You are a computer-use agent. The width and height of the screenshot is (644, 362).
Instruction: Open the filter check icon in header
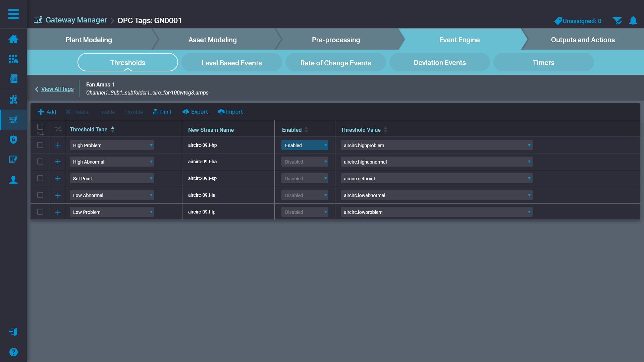click(617, 21)
